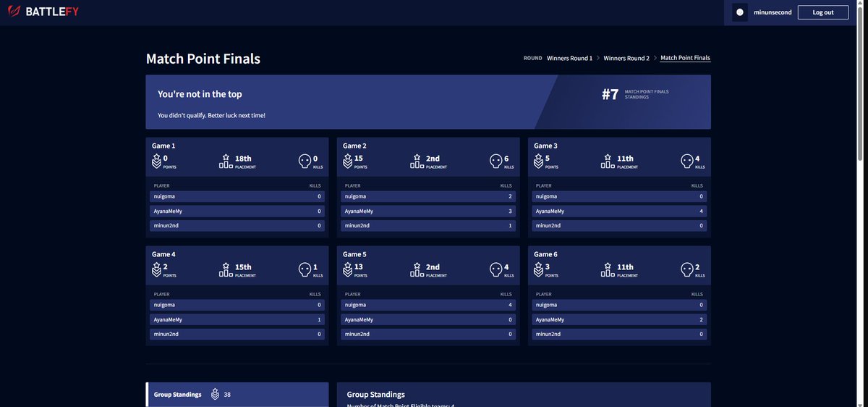This screenshot has width=868, height=407.
Task: Click the Game 1 card title
Action: click(163, 146)
